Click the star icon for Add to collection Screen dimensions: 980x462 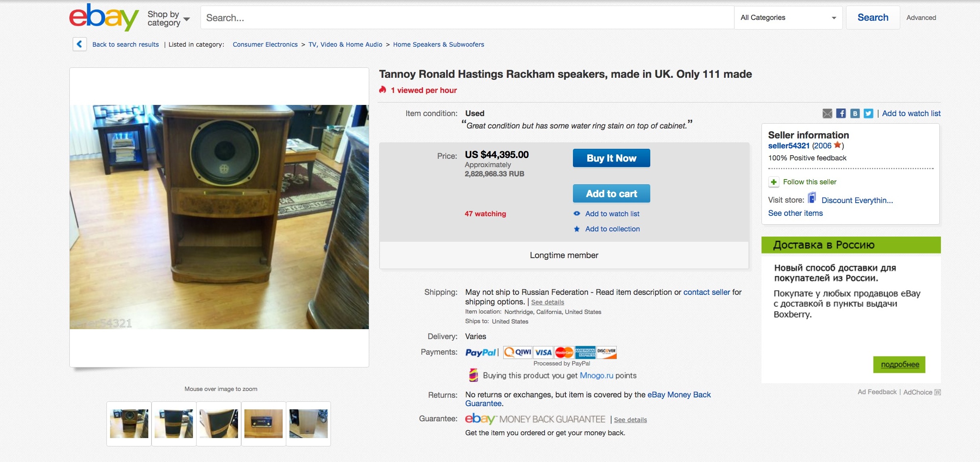(x=577, y=229)
